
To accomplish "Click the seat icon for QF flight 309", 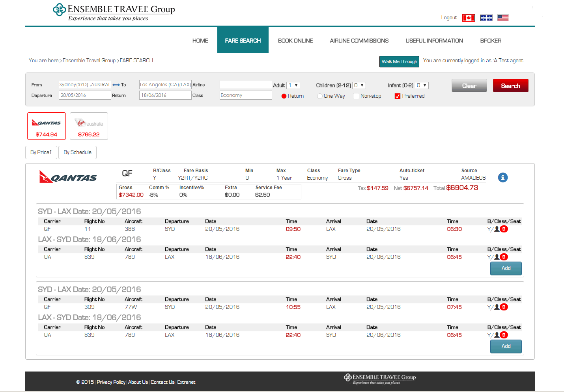I will [x=497, y=307].
